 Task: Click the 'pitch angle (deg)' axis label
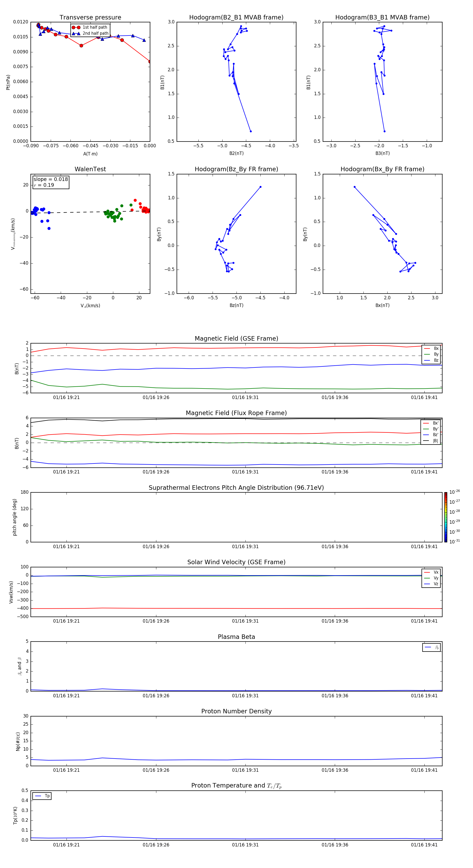(x=14, y=517)
